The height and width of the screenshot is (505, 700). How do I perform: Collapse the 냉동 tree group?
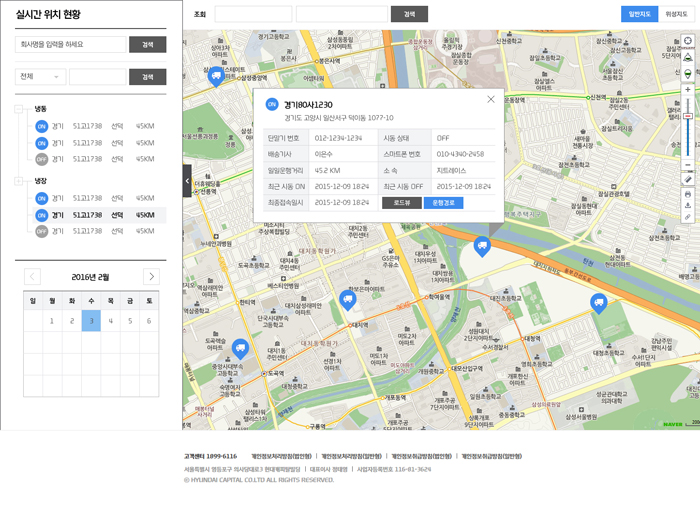pos(19,109)
